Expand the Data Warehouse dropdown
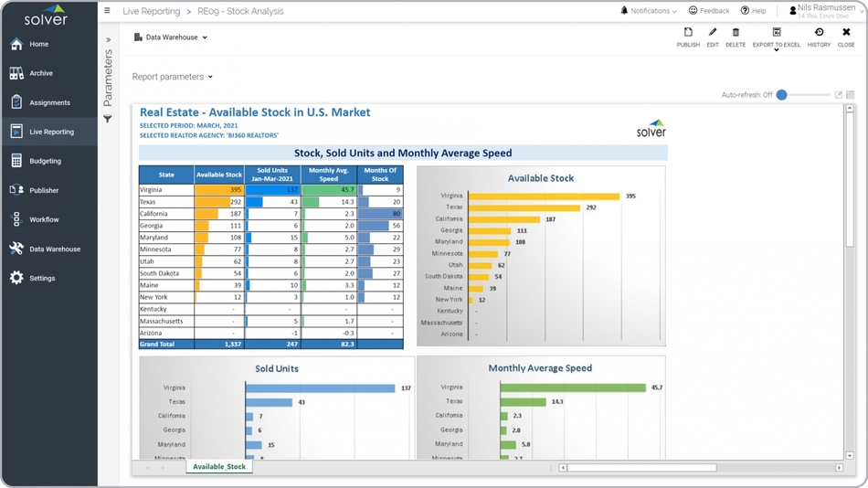This screenshot has height=488, width=868. click(171, 37)
